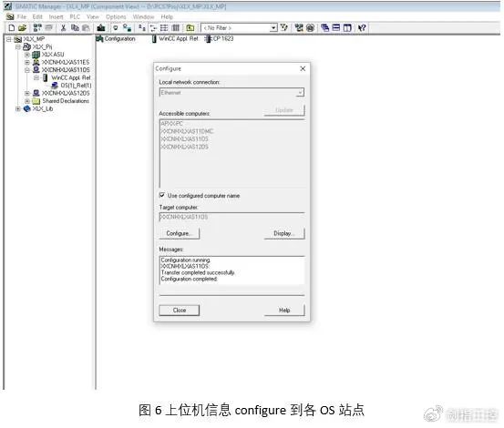This screenshot has height=428, width=504.
Task: Click the Offline/network view toolbar icon
Action: (x=128, y=28)
